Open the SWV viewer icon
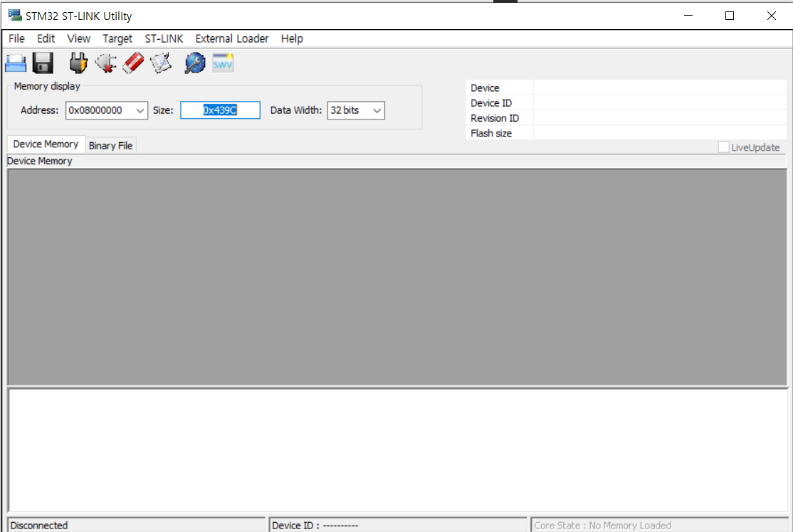 point(223,64)
